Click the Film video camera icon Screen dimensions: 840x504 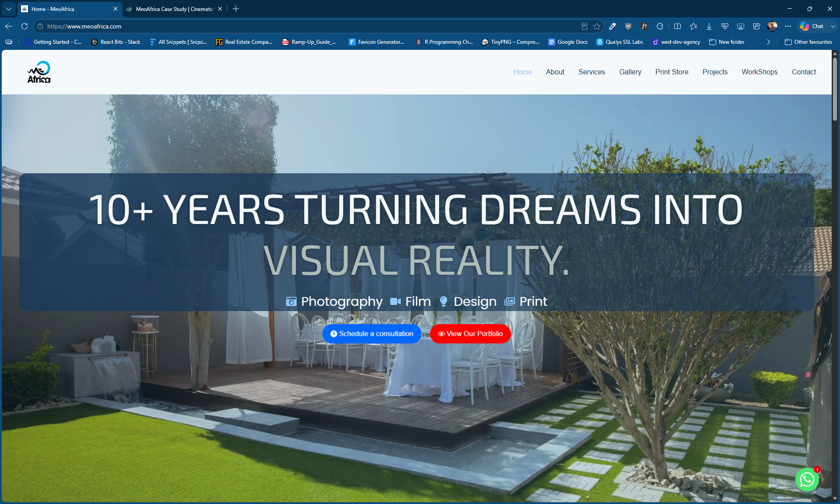[395, 301]
